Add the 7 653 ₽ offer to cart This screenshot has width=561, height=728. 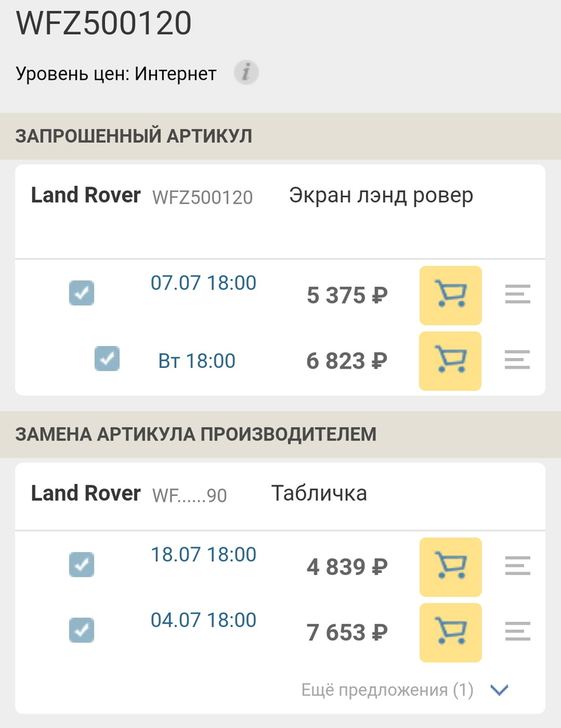(450, 633)
